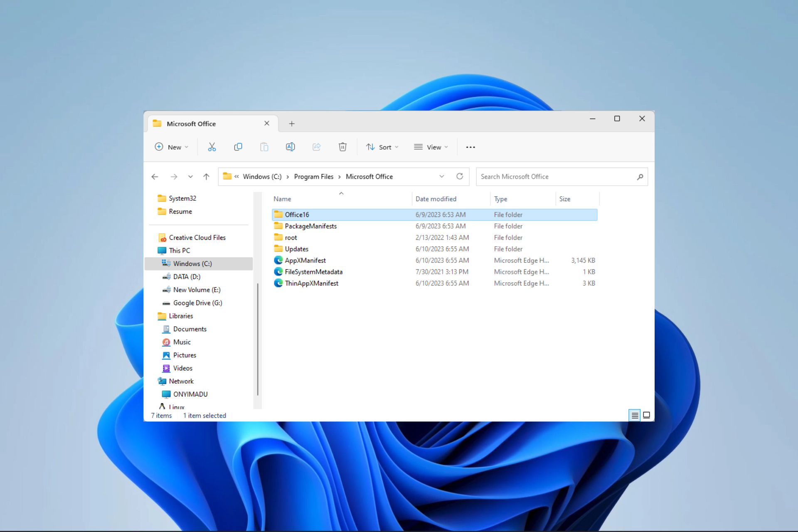This screenshot has width=798, height=532.
Task: Select the AppXManifest Edge file icon
Action: click(x=278, y=260)
